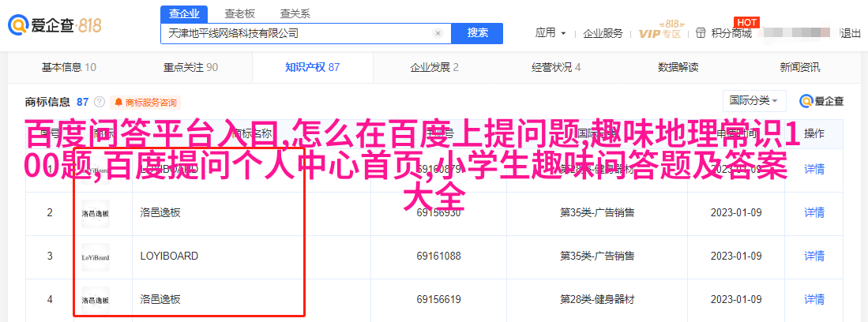Clear the search box with the x icon

click(438, 33)
